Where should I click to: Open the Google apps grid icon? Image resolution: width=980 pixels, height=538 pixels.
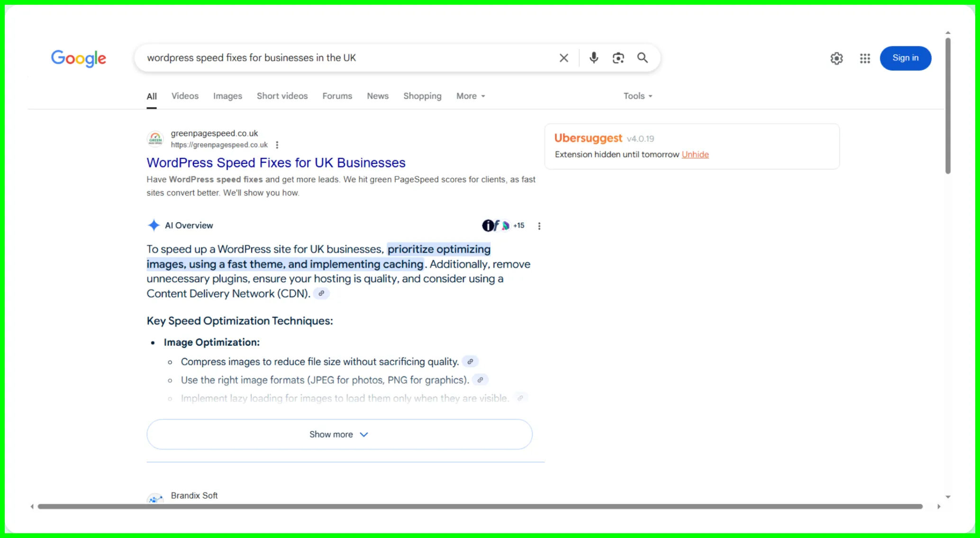coord(865,58)
